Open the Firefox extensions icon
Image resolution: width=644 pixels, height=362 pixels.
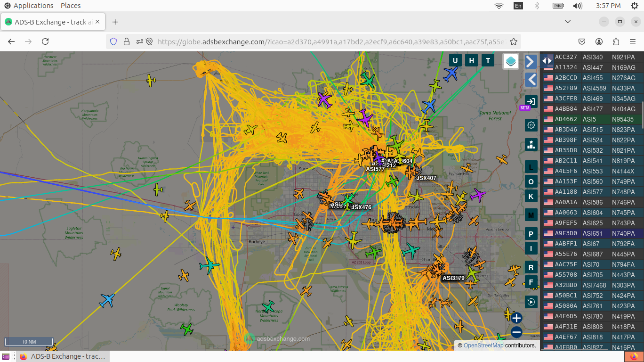click(616, 41)
